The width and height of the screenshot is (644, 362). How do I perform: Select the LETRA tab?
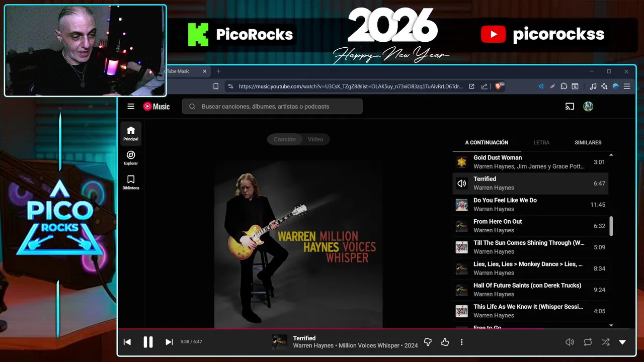(541, 142)
